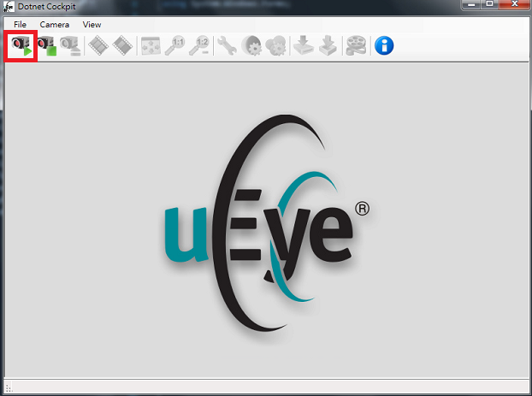Open camera settings wrench icon
The width and height of the screenshot is (532, 396).
tap(227, 46)
